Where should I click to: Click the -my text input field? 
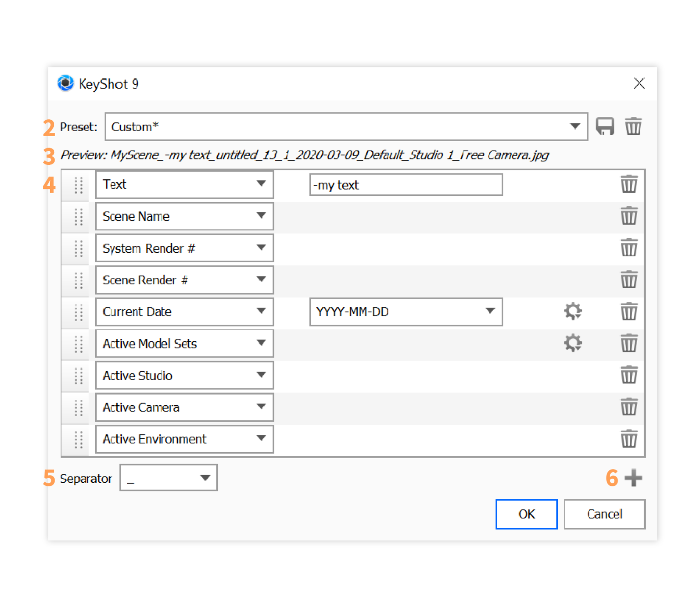tap(405, 184)
